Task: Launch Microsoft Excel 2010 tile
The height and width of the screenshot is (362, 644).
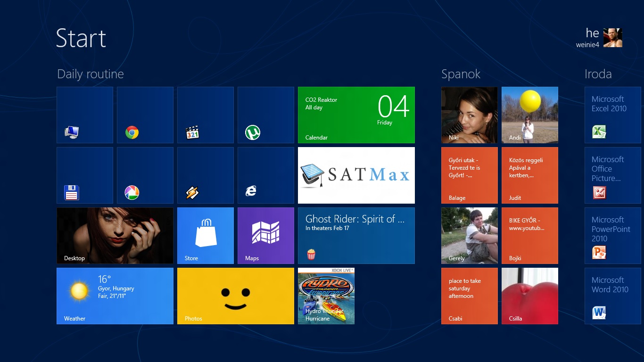Action: pos(613,115)
